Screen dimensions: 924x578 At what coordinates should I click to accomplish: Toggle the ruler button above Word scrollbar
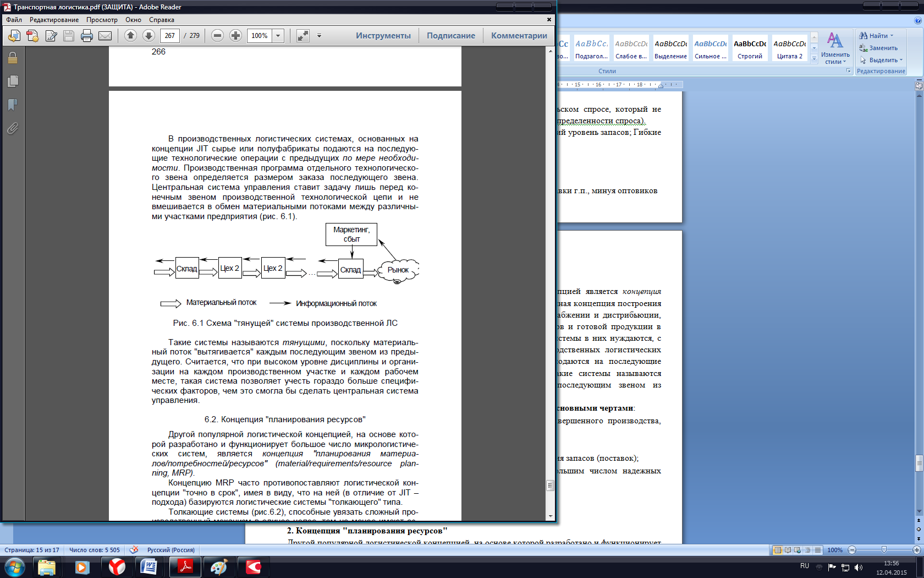919,85
